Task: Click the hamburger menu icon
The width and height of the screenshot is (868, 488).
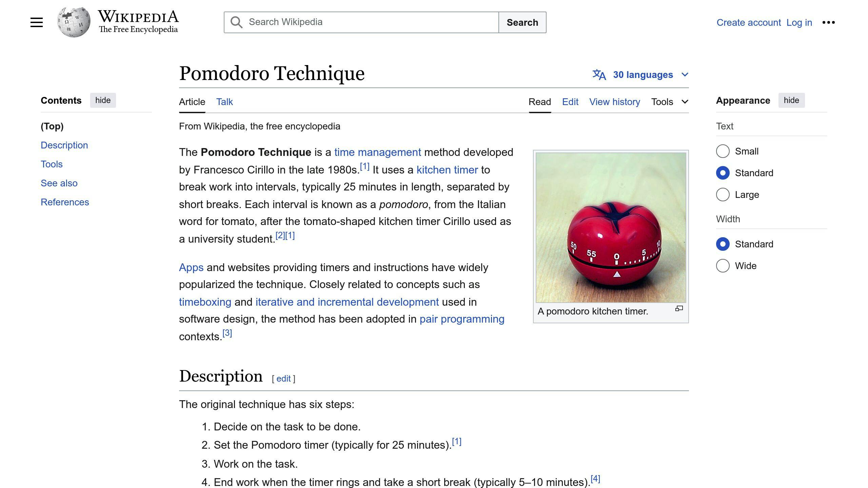Action: [36, 23]
